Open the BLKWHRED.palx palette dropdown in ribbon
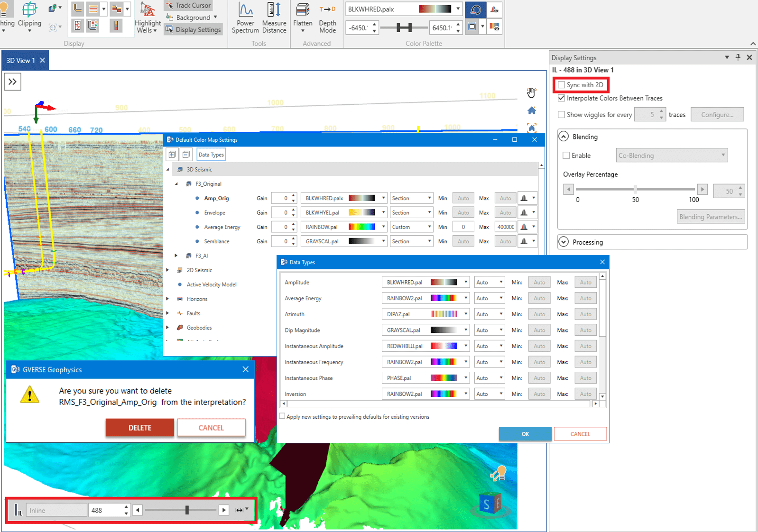Viewport: 758px width, 532px height. click(458, 9)
